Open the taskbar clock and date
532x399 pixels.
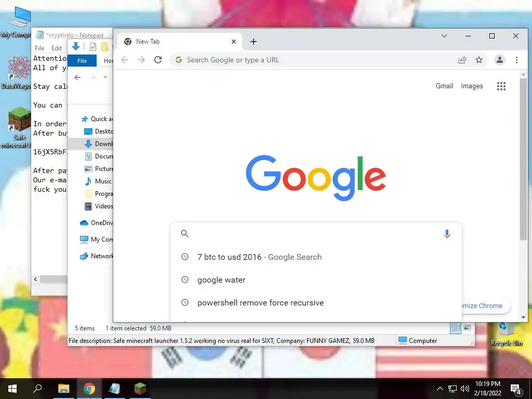point(487,389)
